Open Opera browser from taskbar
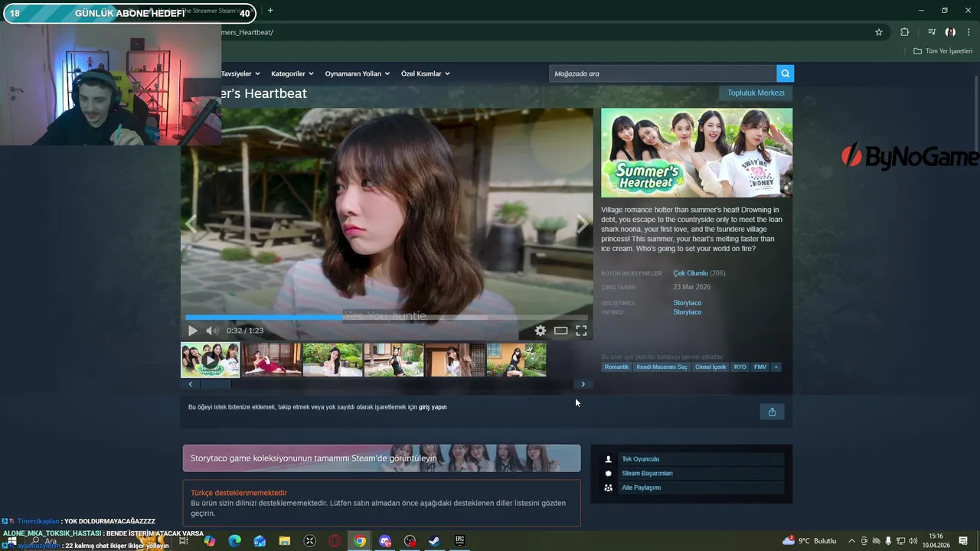The height and width of the screenshot is (551, 980). click(335, 541)
